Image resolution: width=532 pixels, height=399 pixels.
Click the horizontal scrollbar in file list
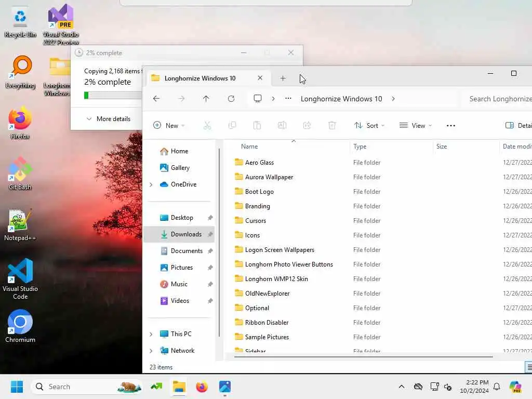tap(363, 357)
